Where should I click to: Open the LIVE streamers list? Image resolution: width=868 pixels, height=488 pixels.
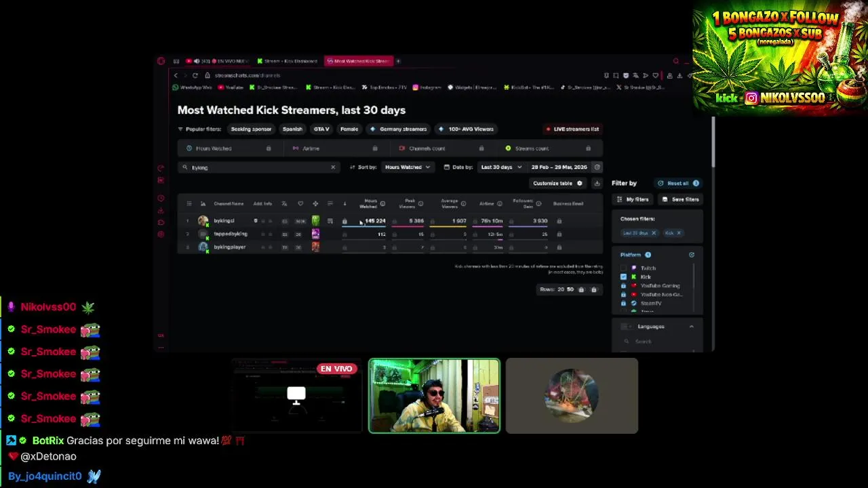click(572, 129)
